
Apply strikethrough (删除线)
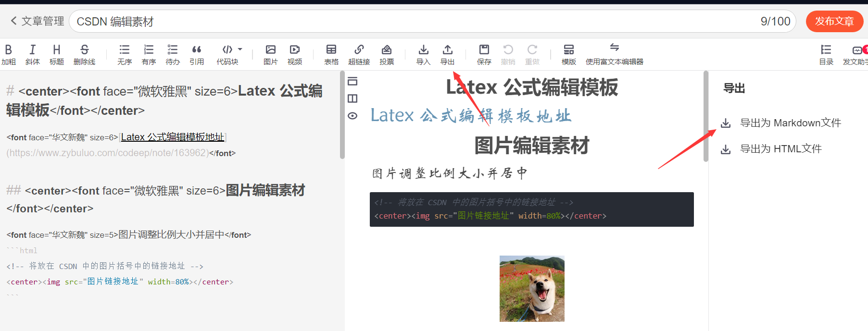pyautogui.click(x=85, y=54)
